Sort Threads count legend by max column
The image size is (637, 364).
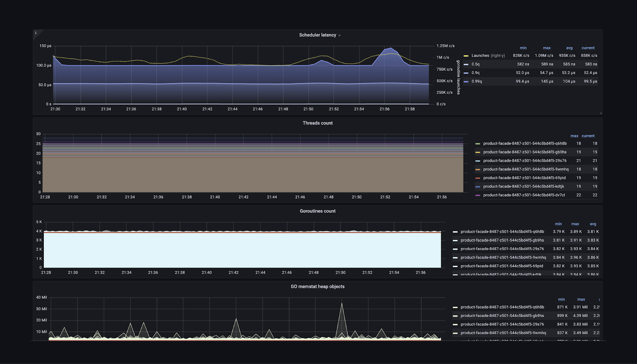point(574,136)
